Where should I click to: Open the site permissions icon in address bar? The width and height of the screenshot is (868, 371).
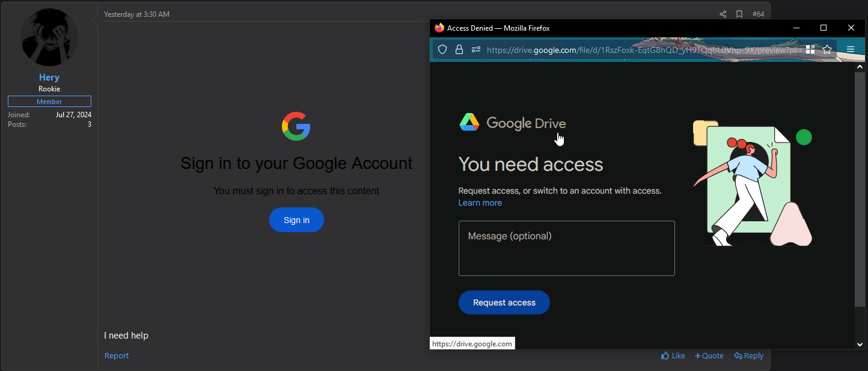click(475, 50)
